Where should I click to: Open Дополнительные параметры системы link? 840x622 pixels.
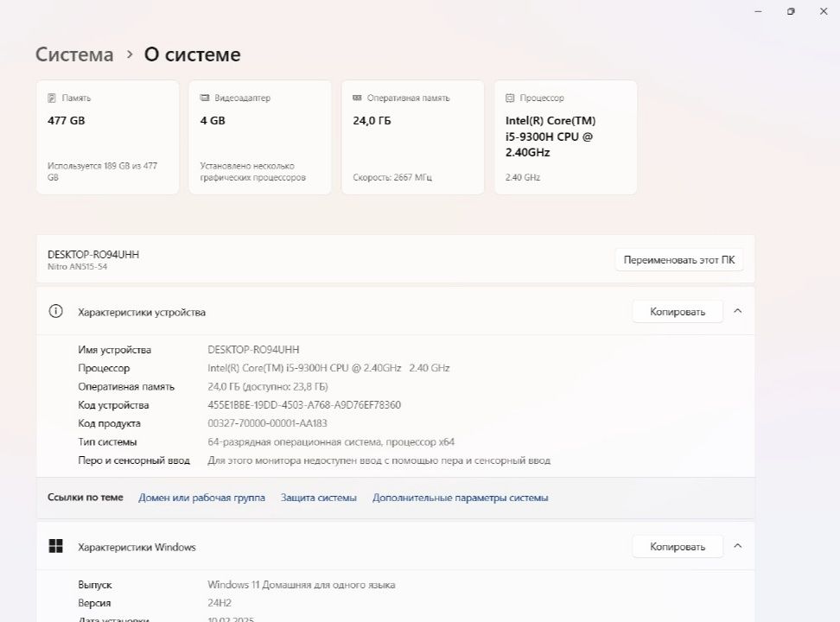click(x=460, y=498)
